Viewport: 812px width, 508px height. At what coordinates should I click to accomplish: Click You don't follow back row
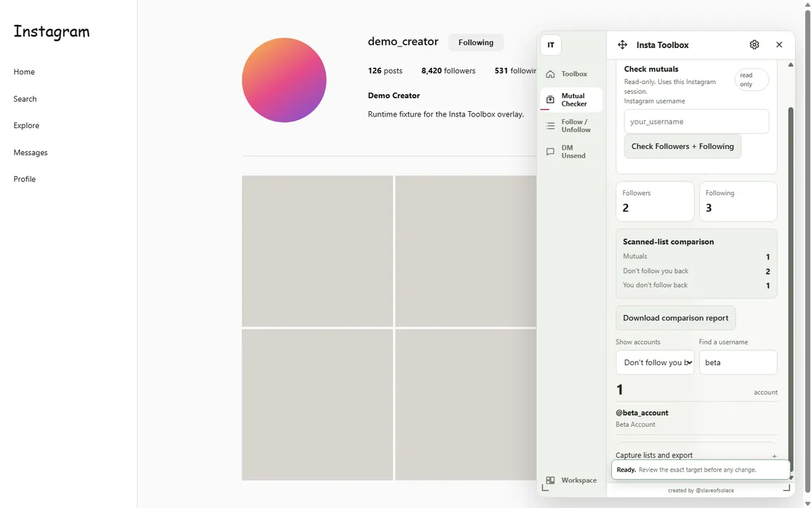[696, 285]
